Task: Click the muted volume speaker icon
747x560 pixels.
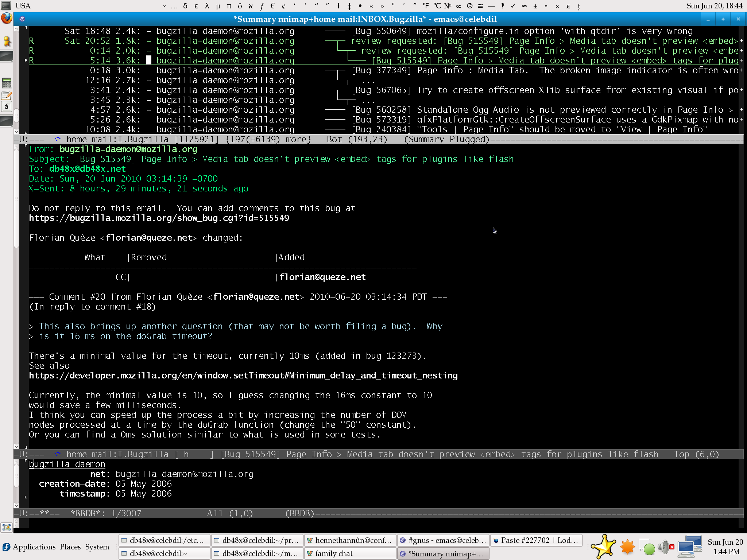Action: point(666,547)
